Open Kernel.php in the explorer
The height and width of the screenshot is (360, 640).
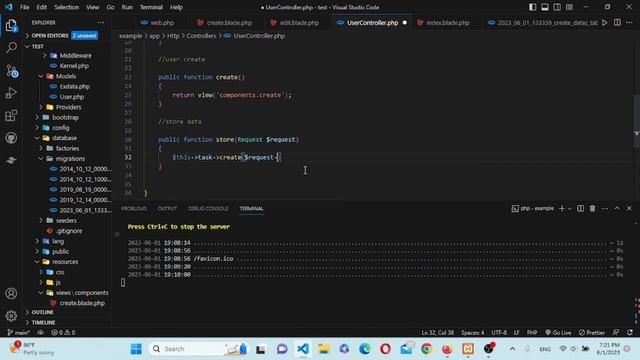pos(74,66)
